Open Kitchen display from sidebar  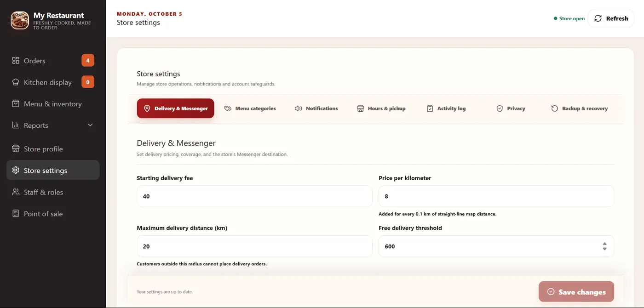53,82
